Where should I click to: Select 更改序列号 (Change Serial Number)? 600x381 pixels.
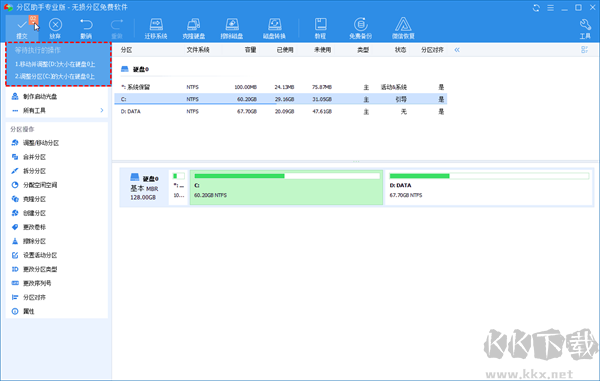(x=37, y=283)
